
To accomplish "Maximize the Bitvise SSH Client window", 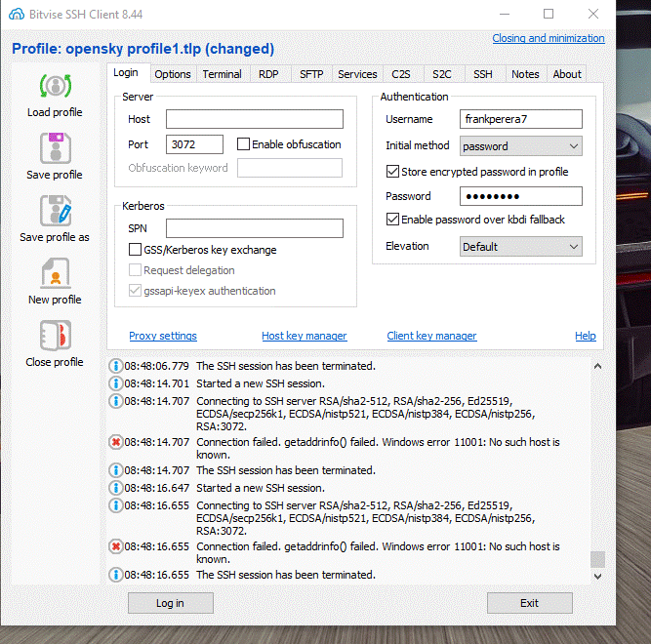I will (549, 14).
